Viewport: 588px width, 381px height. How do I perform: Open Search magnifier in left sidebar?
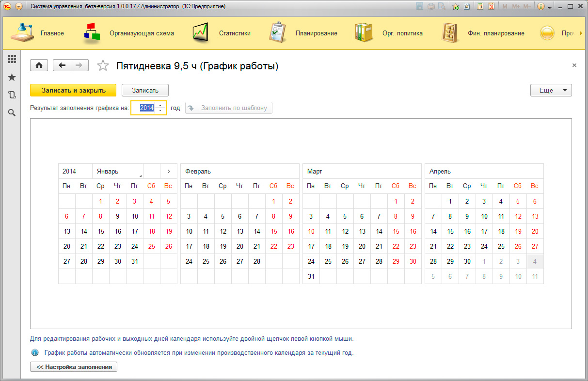click(12, 113)
